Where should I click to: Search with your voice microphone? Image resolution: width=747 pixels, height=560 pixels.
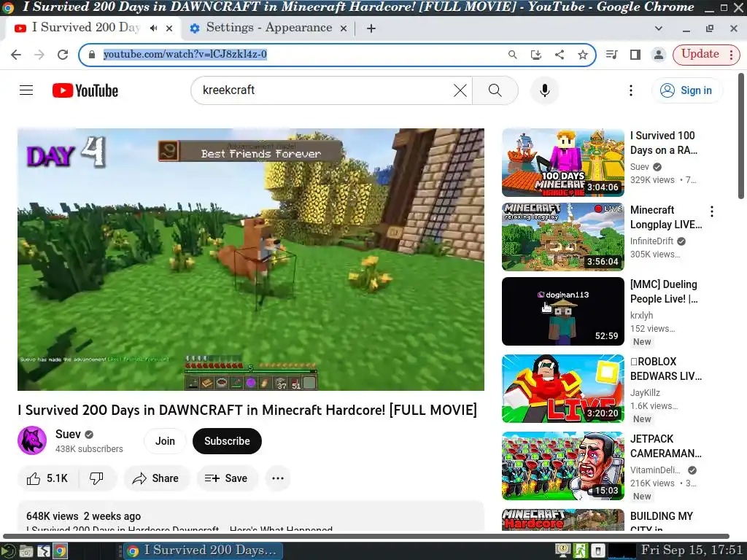coord(544,90)
